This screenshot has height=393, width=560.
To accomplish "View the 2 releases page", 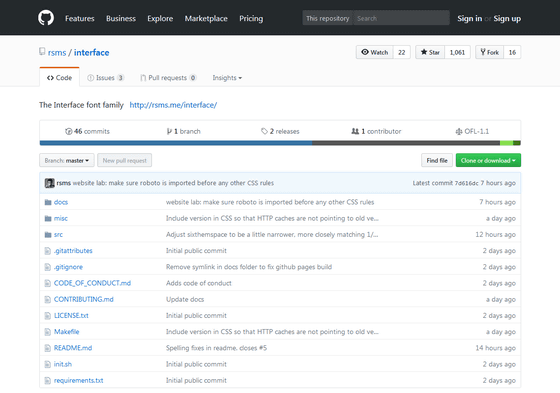I will [280, 131].
